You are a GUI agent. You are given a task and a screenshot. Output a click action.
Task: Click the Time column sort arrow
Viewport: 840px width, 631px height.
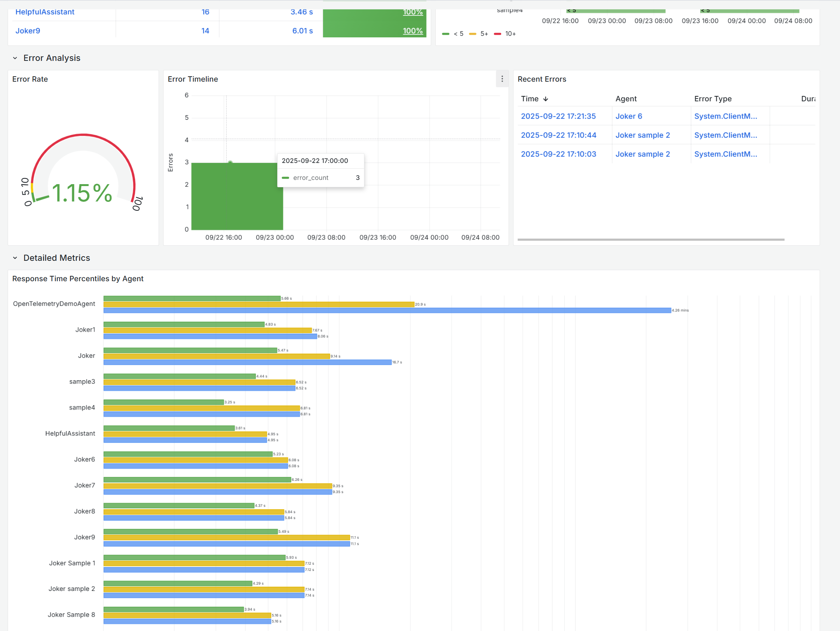[545, 99]
